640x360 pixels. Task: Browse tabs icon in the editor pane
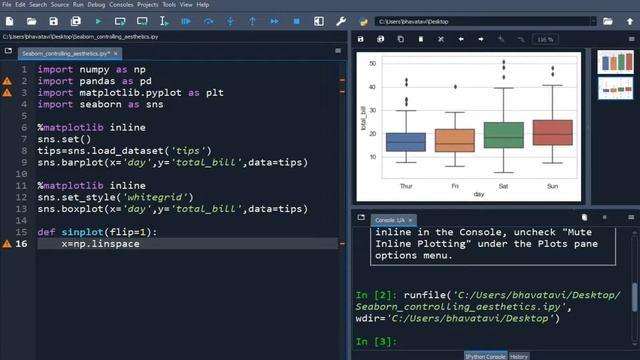click(8, 51)
